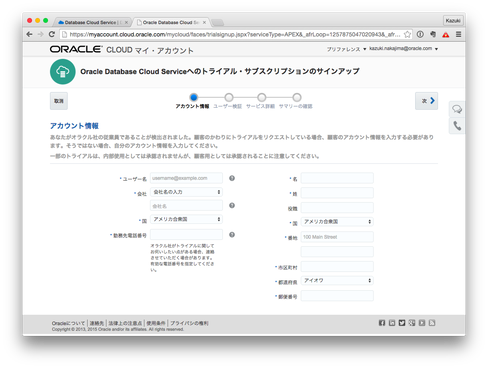Focus the 郵便番号 postal code field
Screen dimensions: 488x368
tap(337, 296)
